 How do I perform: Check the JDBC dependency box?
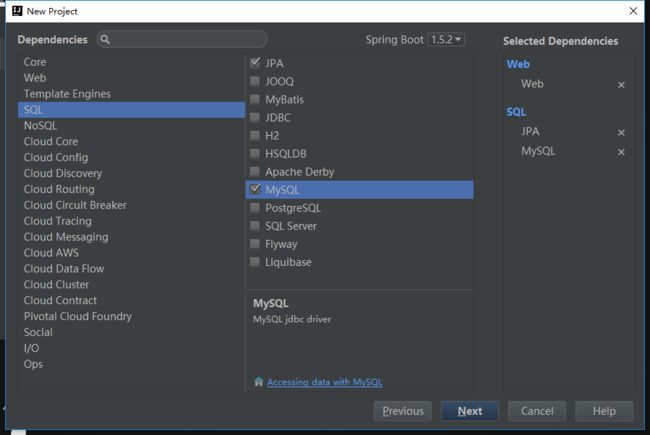click(255, 117)
